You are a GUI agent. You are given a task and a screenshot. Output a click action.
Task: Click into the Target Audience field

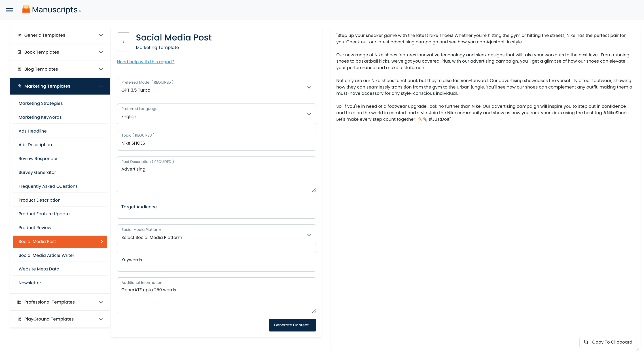[216, 208]
